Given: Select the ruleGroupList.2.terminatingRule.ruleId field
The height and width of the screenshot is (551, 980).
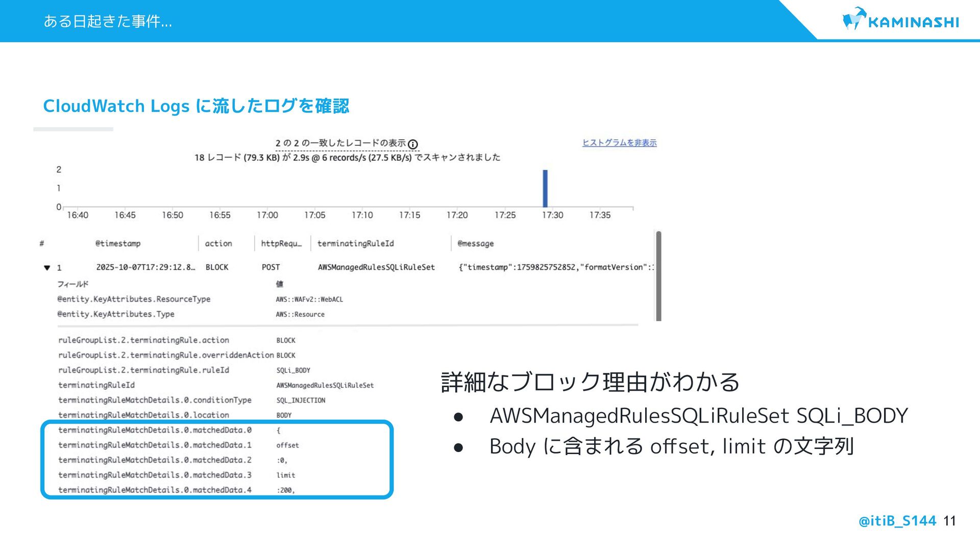Looking at the screenshot, I should pos(143,370).
